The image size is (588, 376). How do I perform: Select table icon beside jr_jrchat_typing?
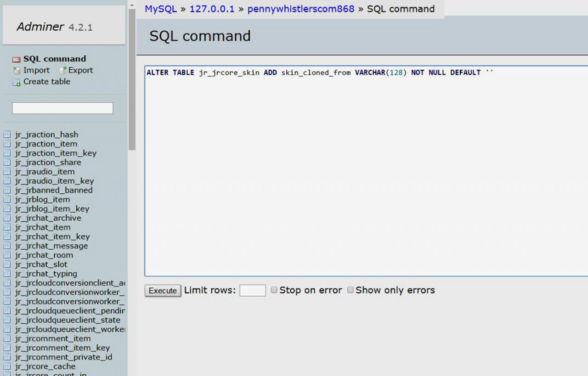pyautogui.click(x=7, y=274)
